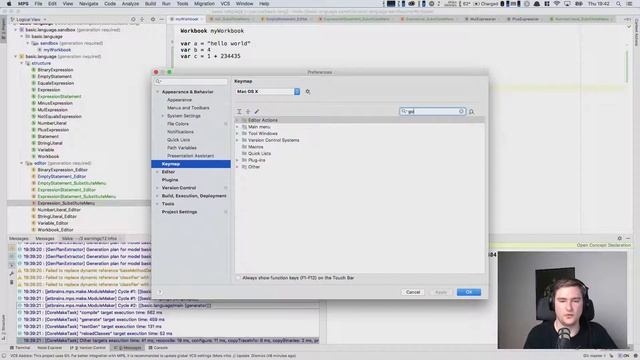Click the trash icon in Messages sidebar
This screenshot has width=640, height=360.
point(12,282)
